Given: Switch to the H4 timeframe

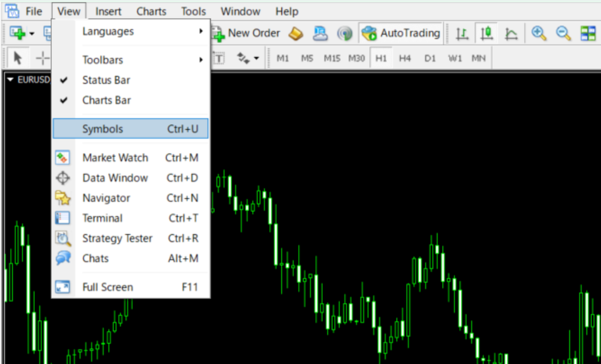Looking at the screenshot, I should [405, 58].
